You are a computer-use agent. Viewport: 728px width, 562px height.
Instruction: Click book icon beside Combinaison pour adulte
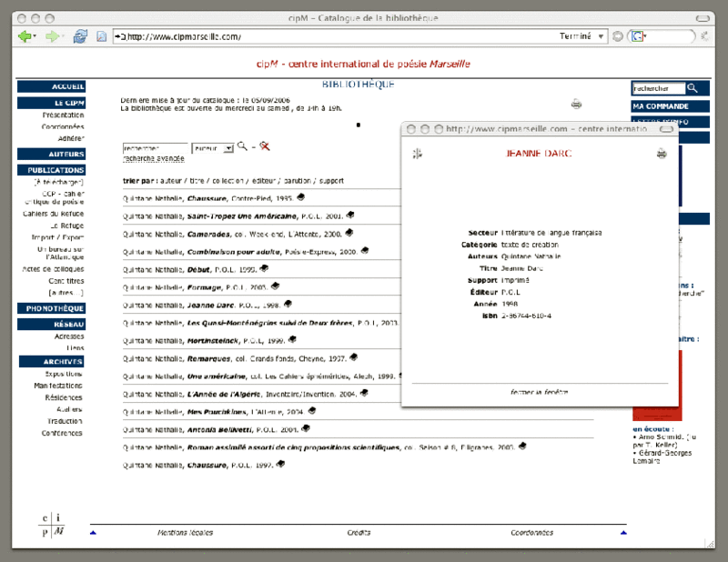point(365,251)
